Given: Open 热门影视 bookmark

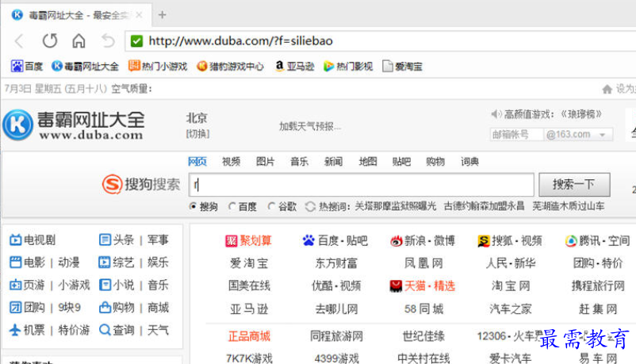Looking at the screenshot, I should 348,66.
